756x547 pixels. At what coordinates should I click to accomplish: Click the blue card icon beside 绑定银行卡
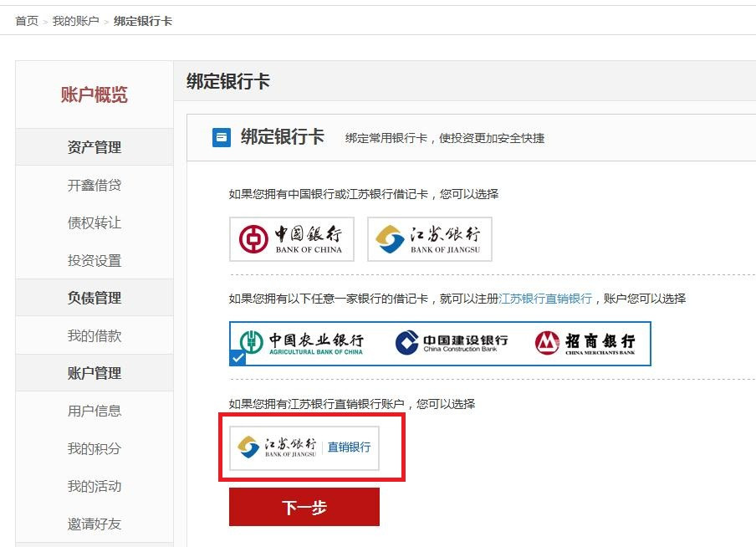(x=222, y=137)
